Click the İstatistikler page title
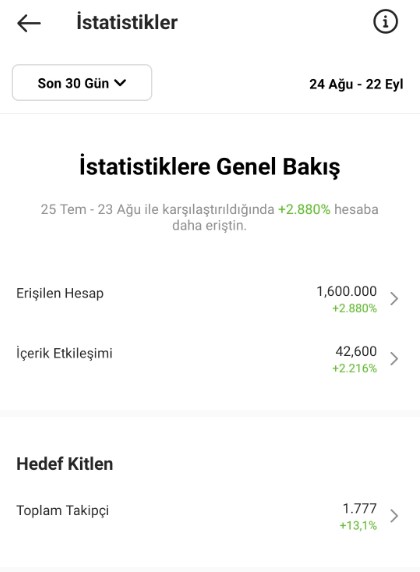Image resolution: width=420 pixels, height=572 pixels. [127, 22]
